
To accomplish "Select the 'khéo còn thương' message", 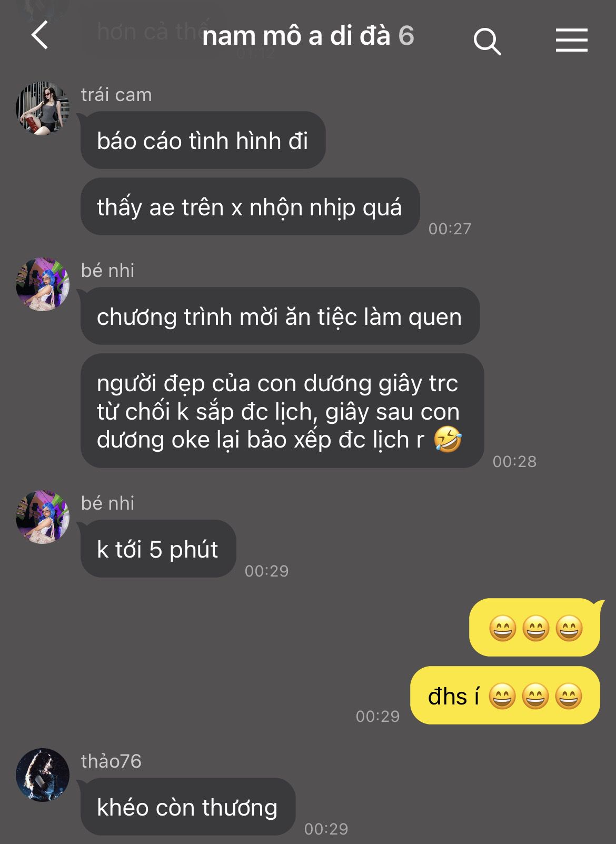I will 187,807.
